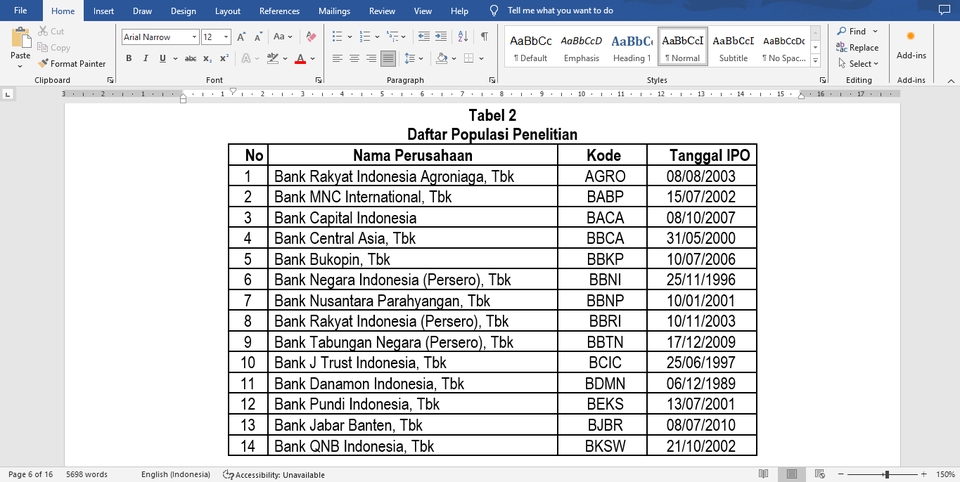
Task: Click the Cut scissors command
Action: pyautogui.click(x=51, y=31)
